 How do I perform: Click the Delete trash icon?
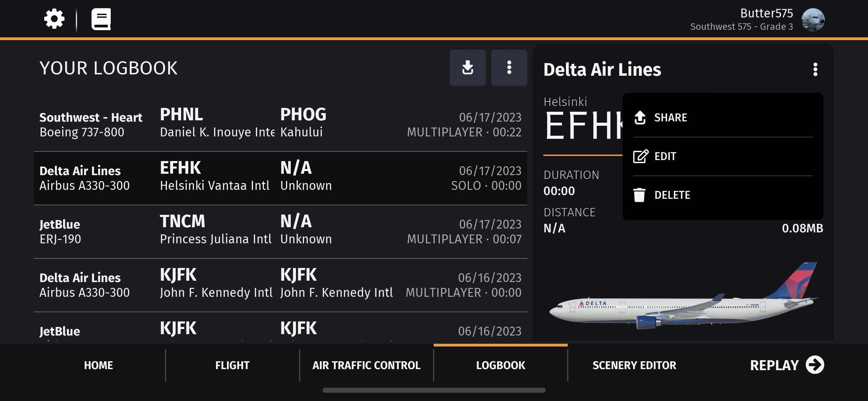click(639, 195)
